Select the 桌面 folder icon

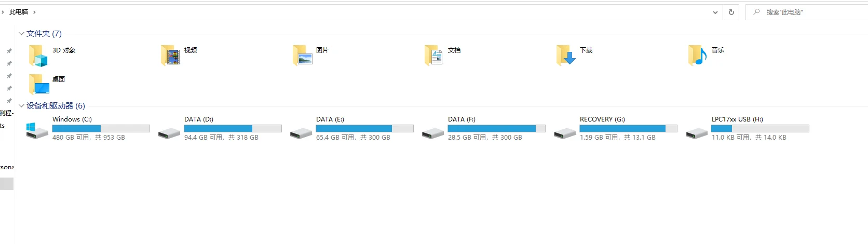point(39,84)
